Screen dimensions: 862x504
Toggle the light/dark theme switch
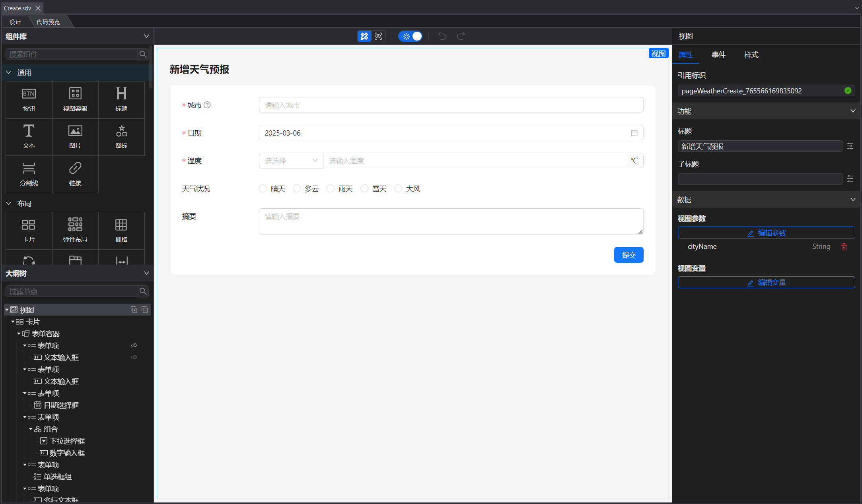click(x=411, y=36)
